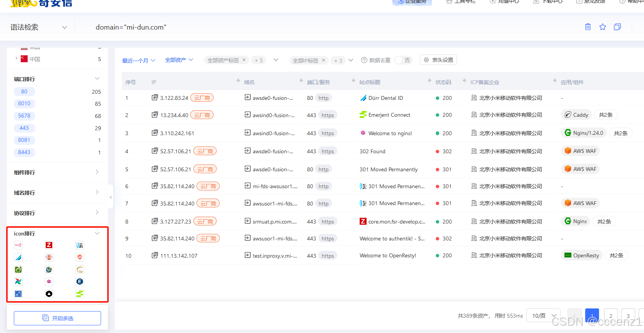Collapse the 端口排行 section
This screenshot has width=644, height=333.
pyautogui.click(x=97, y=79)
